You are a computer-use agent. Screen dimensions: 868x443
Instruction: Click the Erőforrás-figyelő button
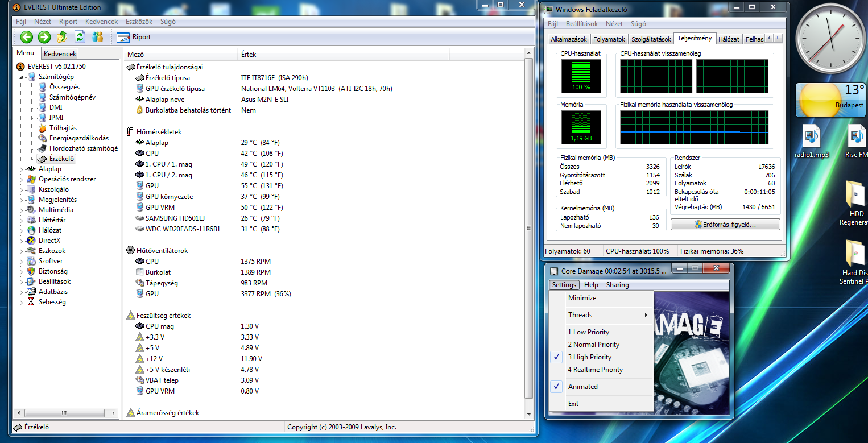pyautogui.click(x=725, y=225)
